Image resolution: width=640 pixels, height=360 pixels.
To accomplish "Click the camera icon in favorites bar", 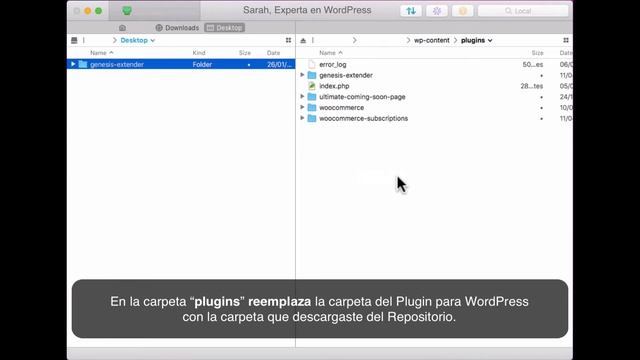I will [122, 28].
